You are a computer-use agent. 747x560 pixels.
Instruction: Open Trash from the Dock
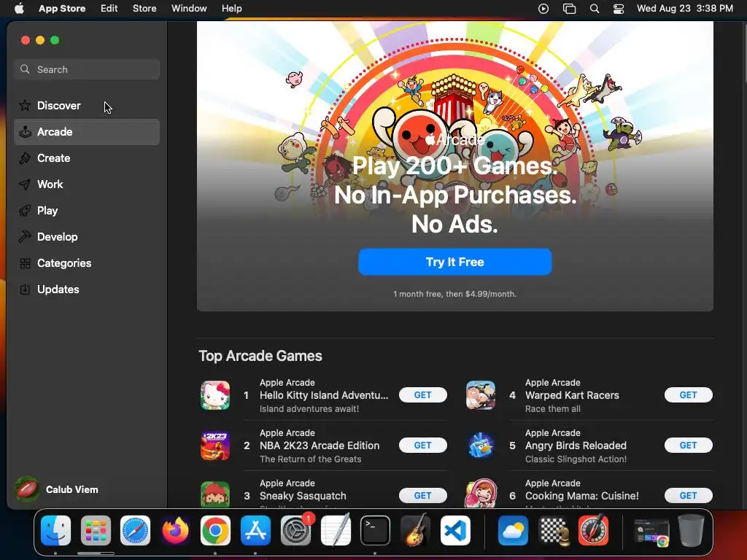point(692,531)
